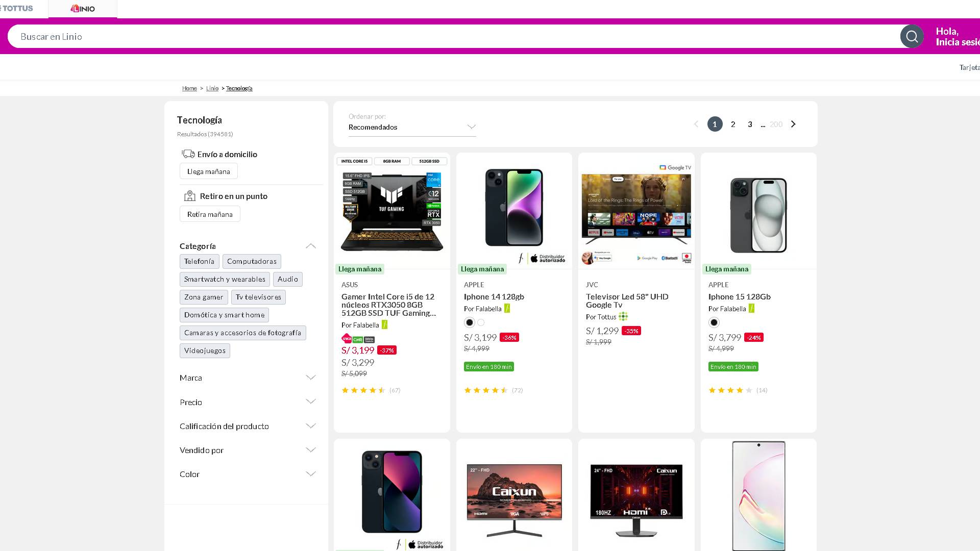Open the Tottus tab
The height and width of the screenshot is (551, 980).
pyautogui.click(x=18, y=9)
